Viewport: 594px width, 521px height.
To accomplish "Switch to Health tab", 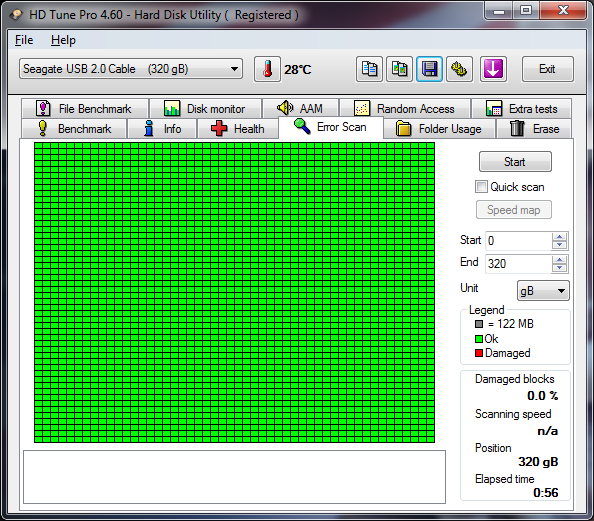I will click(238, 129).
